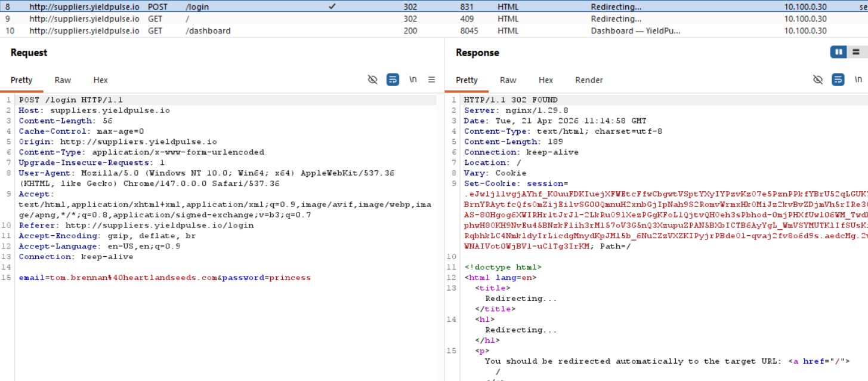Show non-printable \n characters in Request
The width and height of the screenshot is (868, 381).
pyautogui.click(x=413, y=79)
